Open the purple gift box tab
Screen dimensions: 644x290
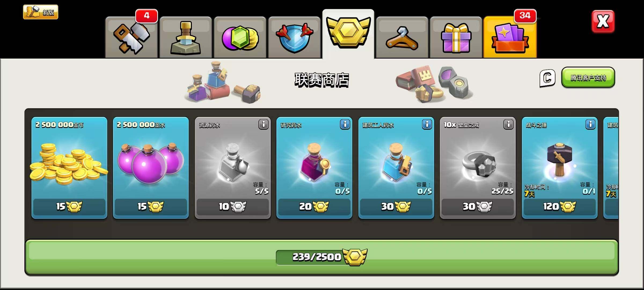tap(456, 38)
